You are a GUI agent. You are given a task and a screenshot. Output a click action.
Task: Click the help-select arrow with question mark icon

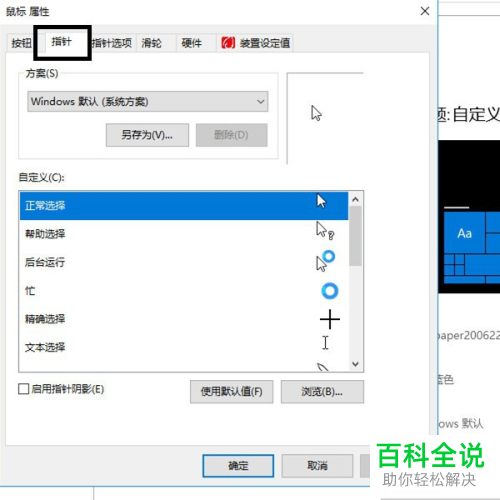(325, 231)
